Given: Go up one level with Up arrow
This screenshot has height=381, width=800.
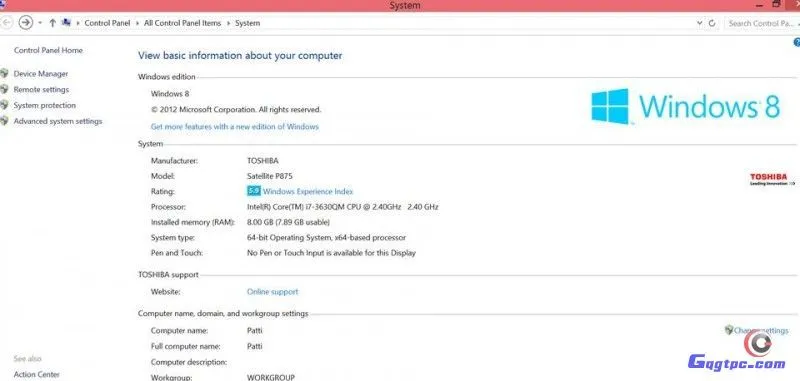Looking at the screenshot, I should (53, 23).
